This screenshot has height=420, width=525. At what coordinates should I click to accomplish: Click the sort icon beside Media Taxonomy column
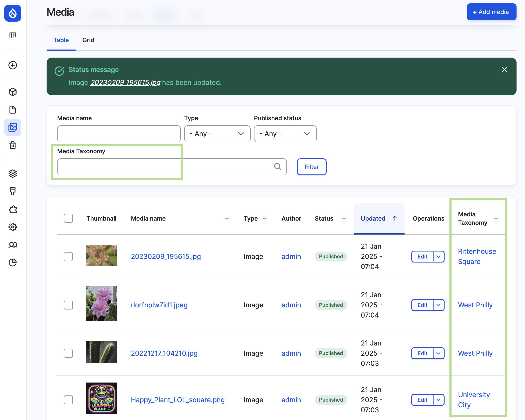[x=496, y=218]
